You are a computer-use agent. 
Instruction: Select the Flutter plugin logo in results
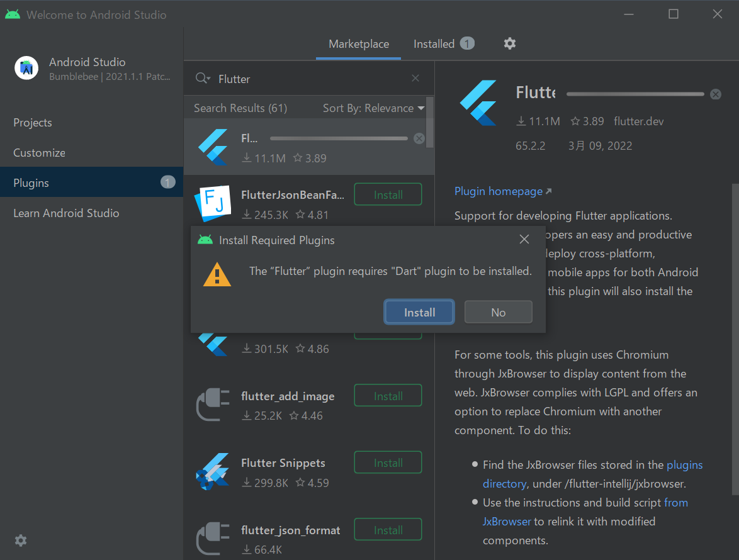point(213,147)
